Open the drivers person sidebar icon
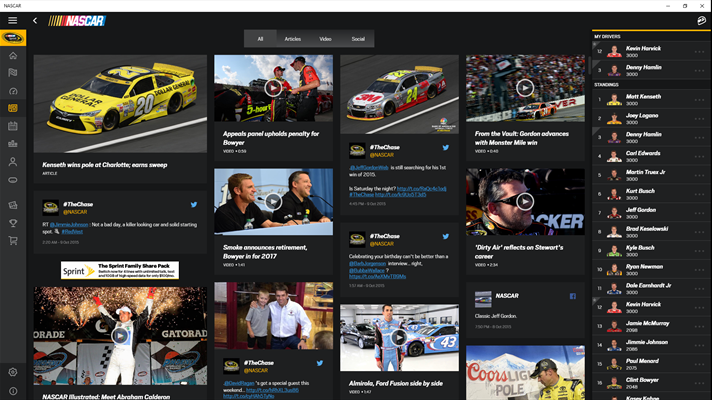The height and width of the screenshot is (400, 712). (x=13, y=162)
